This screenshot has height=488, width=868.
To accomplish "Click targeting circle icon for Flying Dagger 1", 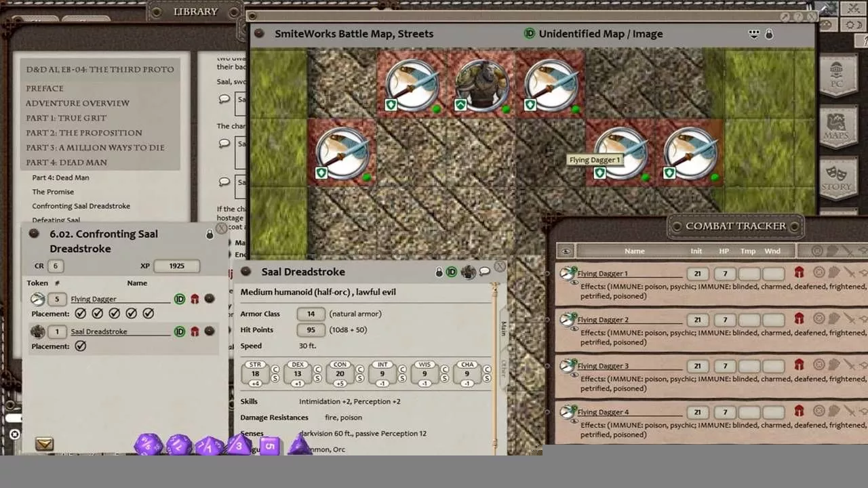I will click(x=818, y=272).
